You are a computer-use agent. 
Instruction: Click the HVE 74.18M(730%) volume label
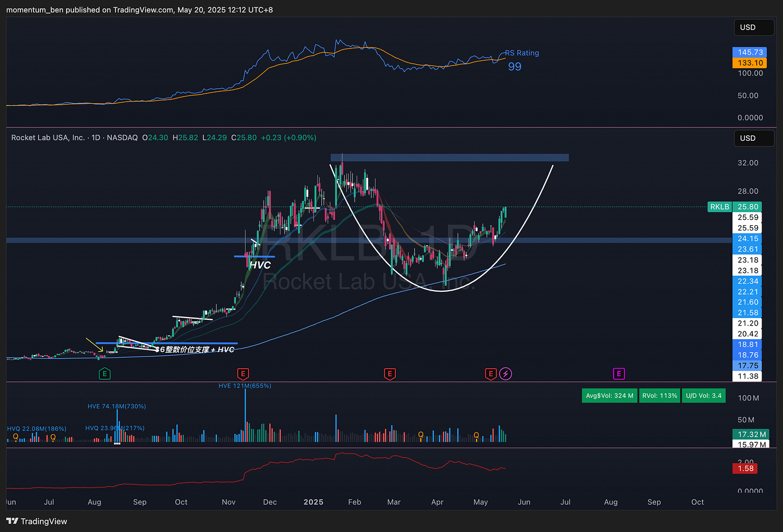click(x=117, y=406)
